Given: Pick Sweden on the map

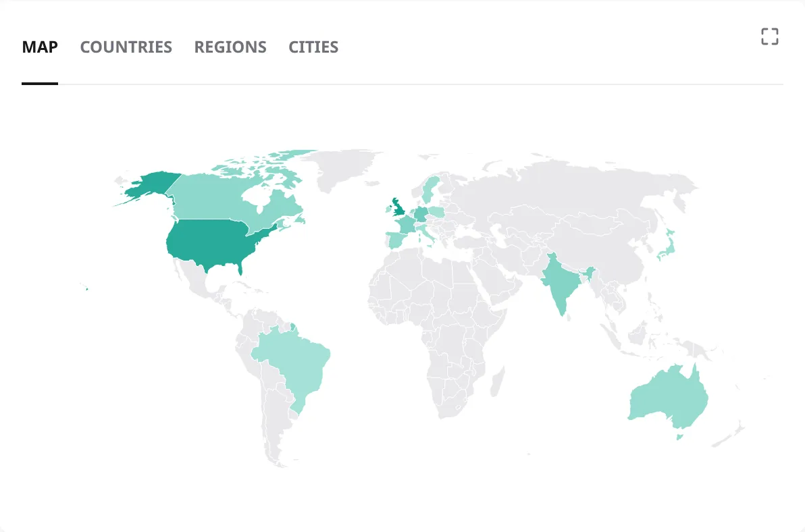Looking at the screenshot, I should tap(430, 189).
